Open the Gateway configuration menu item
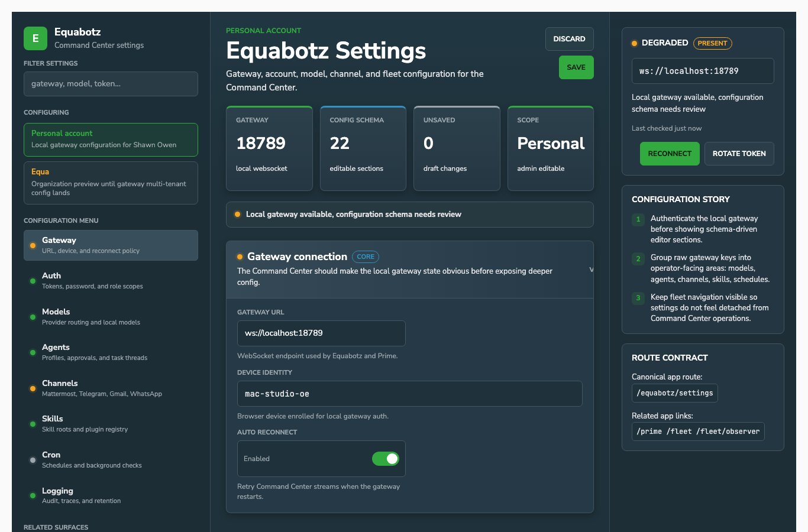The height and width of the screenshot is (532, 808). tap(111, 245)
